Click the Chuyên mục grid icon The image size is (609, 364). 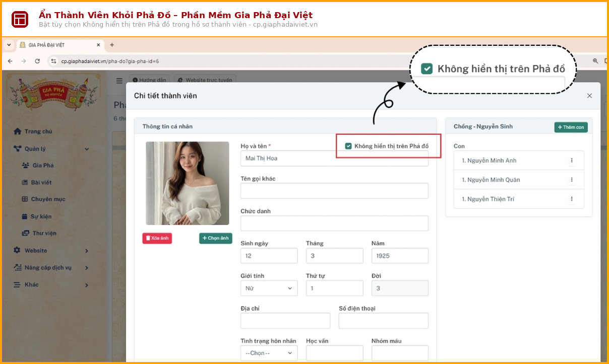click(x=25, y=199)
